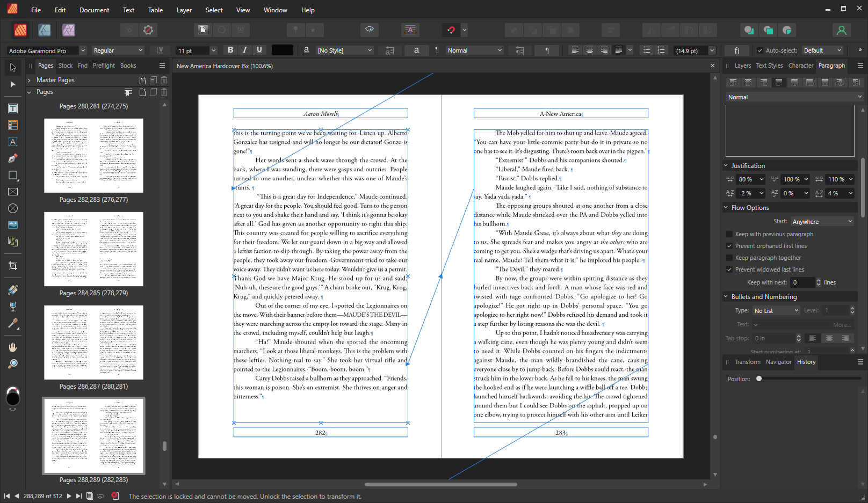The height and width of the screenshot is (503, 868).
Task: Select the Rectangle shape tool
Action: point(13,175)
